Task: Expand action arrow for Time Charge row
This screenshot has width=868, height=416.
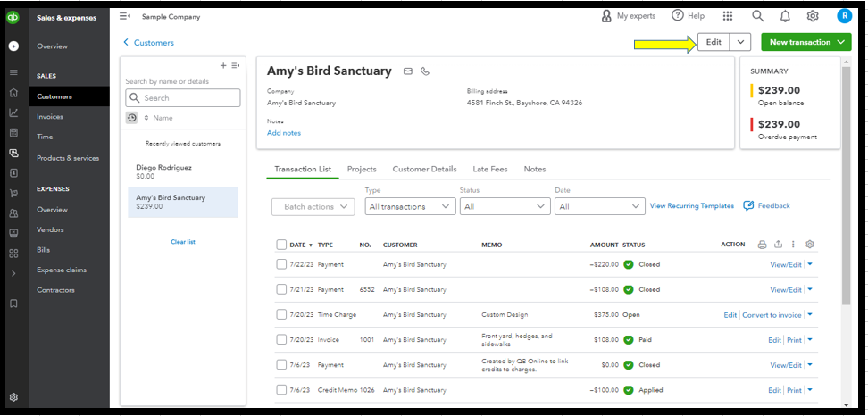Action: [811, 315]
